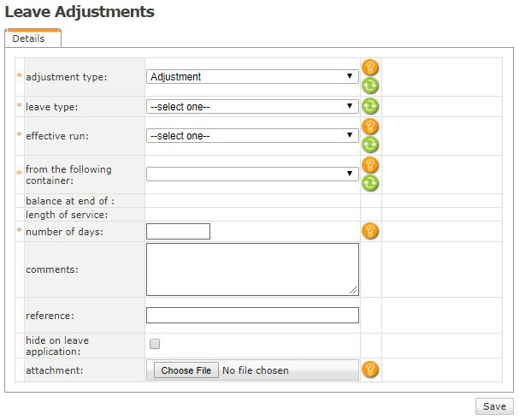
Task: Click help icon for adjustment type
Action: tap(369, 68)
